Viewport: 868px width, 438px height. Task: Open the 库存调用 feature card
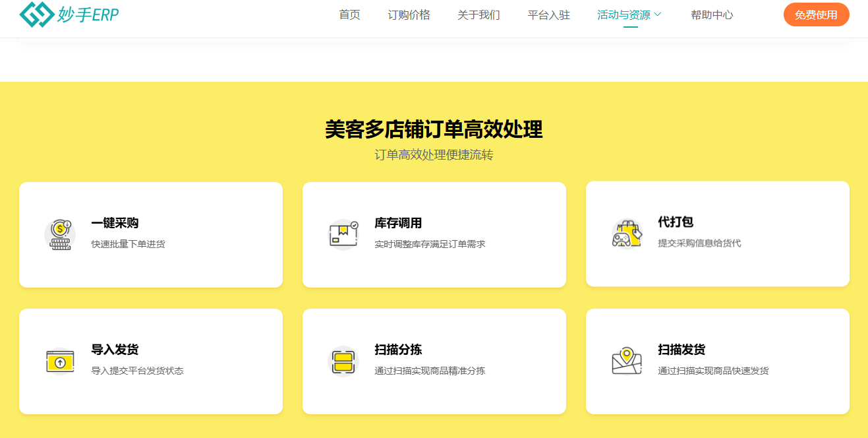(x=434, y=234)
